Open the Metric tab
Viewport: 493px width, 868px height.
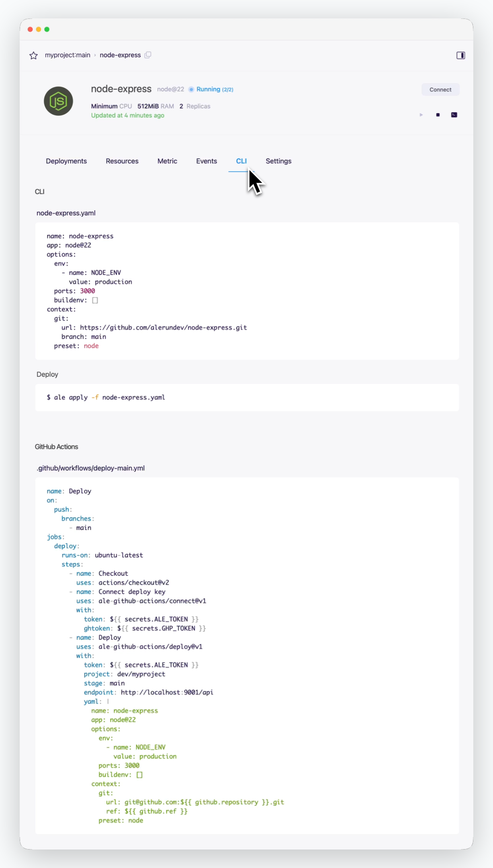coord(167,161)
